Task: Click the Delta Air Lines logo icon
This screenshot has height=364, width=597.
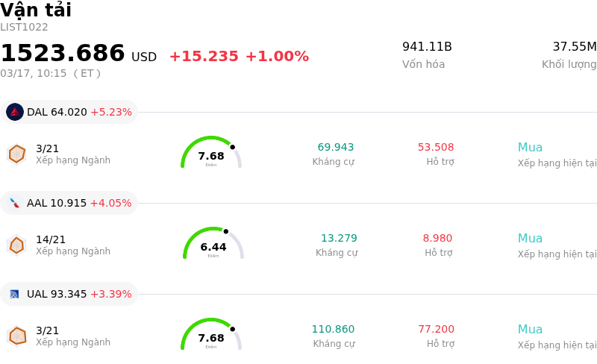Action: click(15, 112)
